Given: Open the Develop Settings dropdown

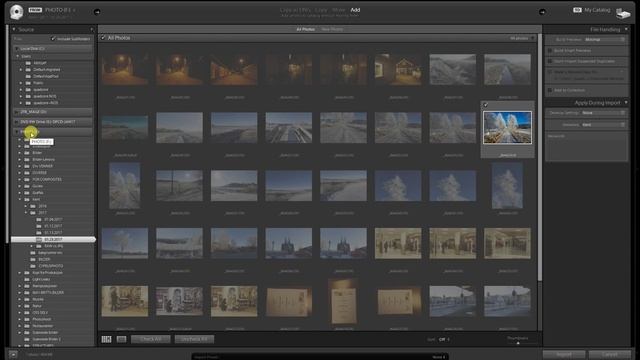Looking at the screenshot, I should click(603, 113).
